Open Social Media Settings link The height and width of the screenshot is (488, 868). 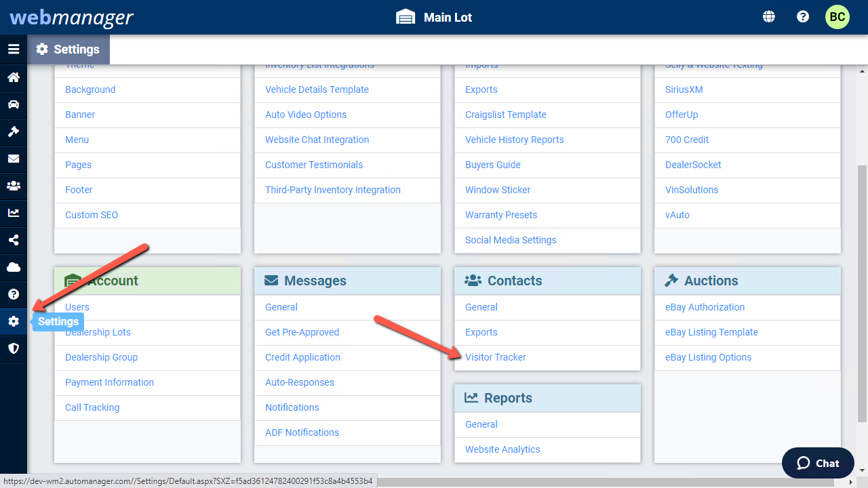click(x=511, y=240)
